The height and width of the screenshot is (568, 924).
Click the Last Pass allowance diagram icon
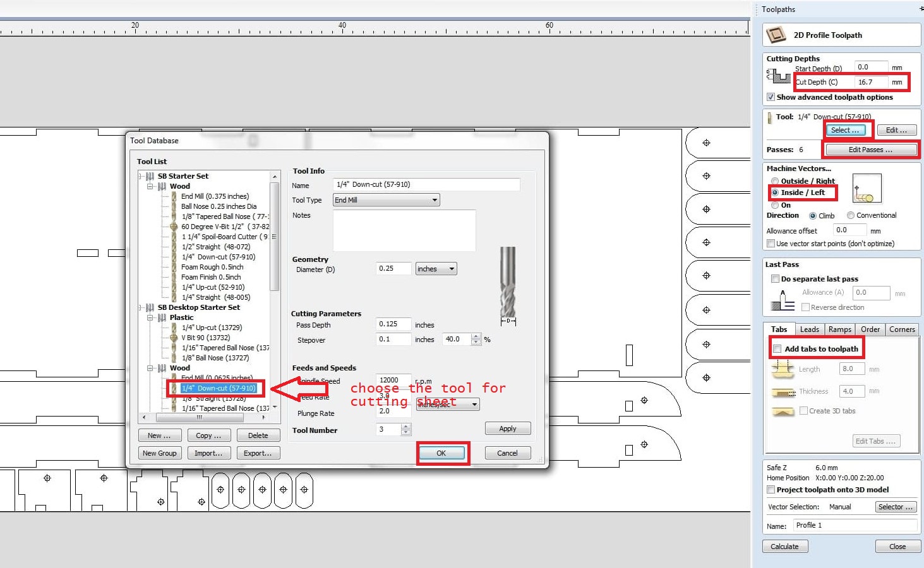point(783,300)
